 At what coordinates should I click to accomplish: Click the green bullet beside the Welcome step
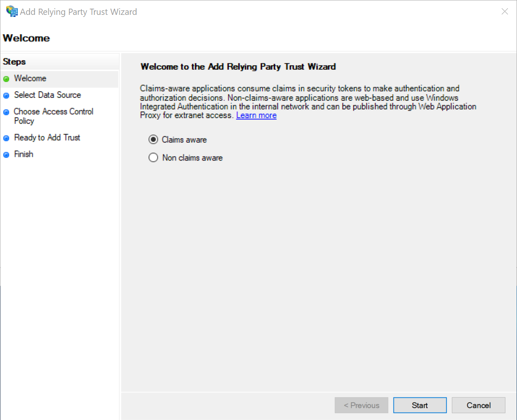point(6,79)
